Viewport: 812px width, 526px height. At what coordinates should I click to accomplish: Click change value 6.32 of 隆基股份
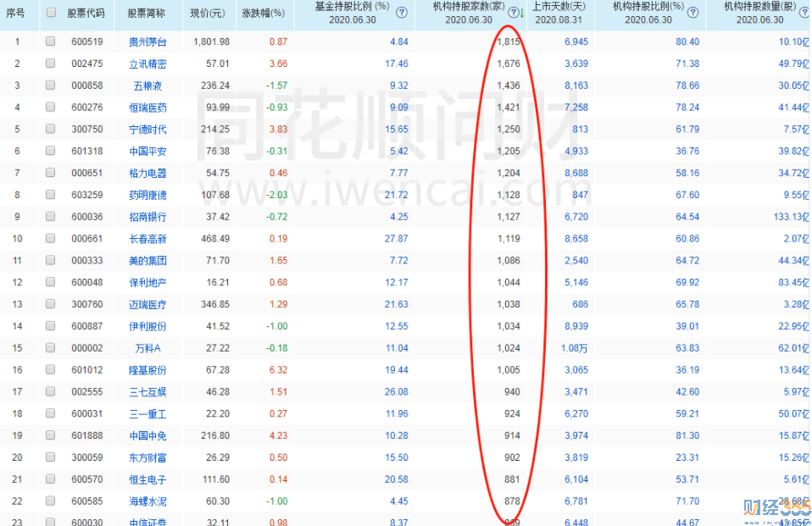click(x=278, y=369)
